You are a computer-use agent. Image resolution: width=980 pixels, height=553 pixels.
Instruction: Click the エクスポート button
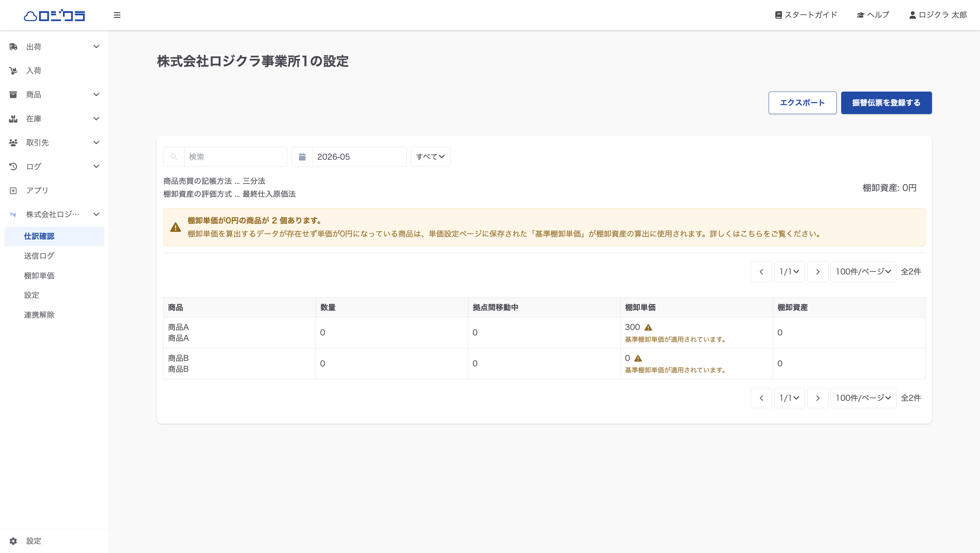point(802,103)
